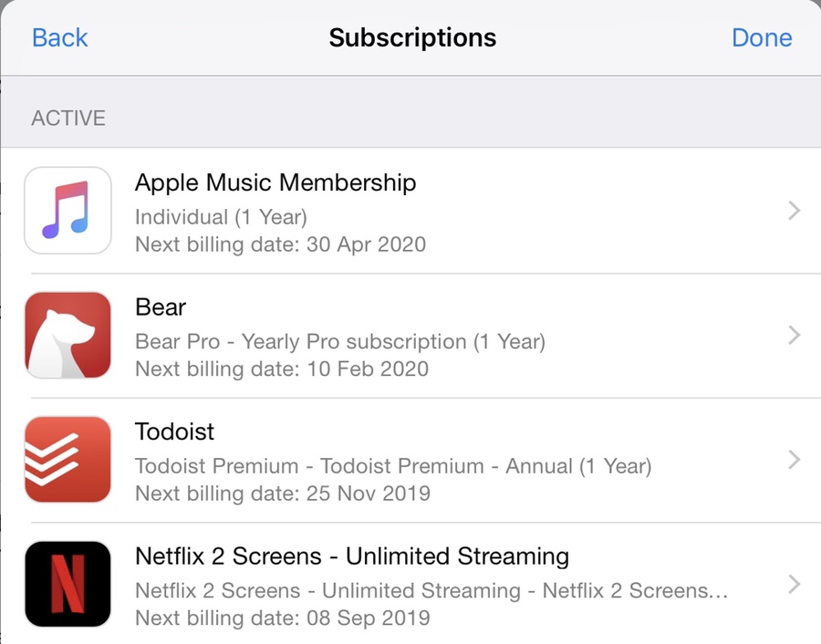The height and width of the screenshot is (644, 821).
Task: Select the Todoist subscription title
Action: pyautogui.click(x=174, y=431)
